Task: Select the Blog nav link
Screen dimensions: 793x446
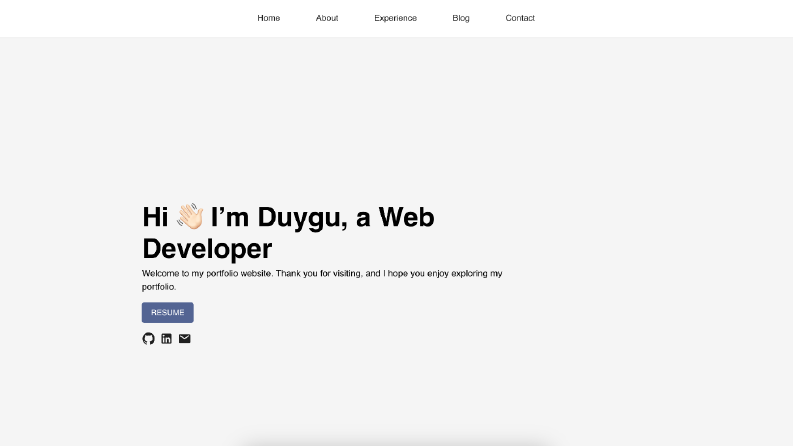Action: [x=461, y=18]
